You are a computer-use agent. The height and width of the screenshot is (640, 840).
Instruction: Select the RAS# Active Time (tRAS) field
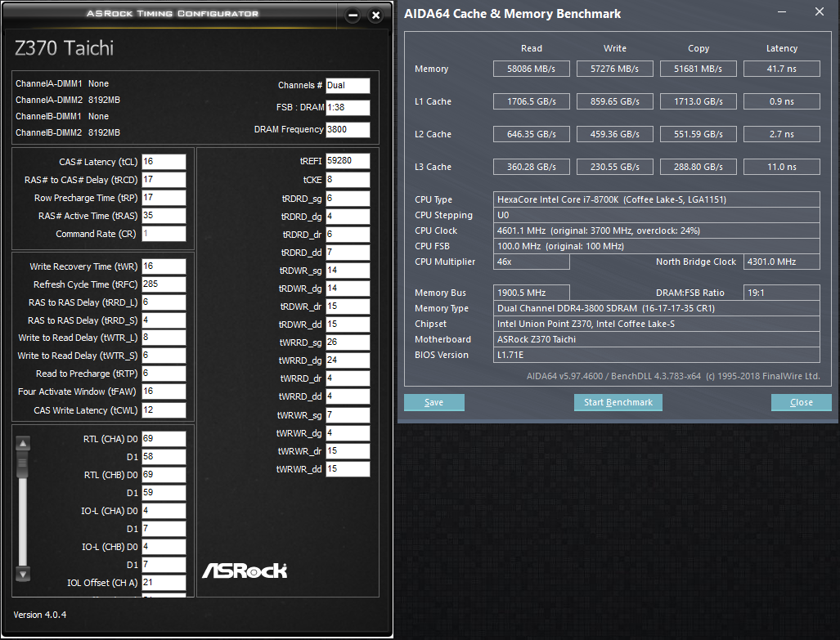(164, 216)
